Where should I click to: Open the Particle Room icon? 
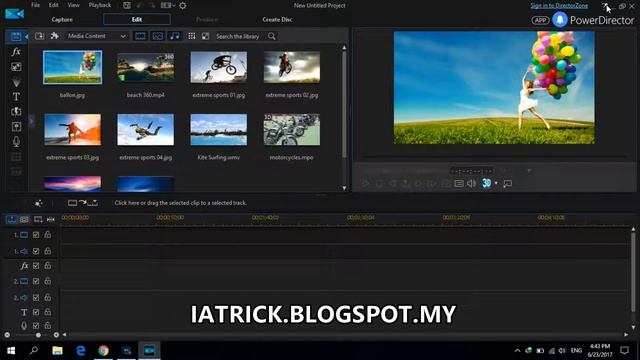(x=16, y=82)
